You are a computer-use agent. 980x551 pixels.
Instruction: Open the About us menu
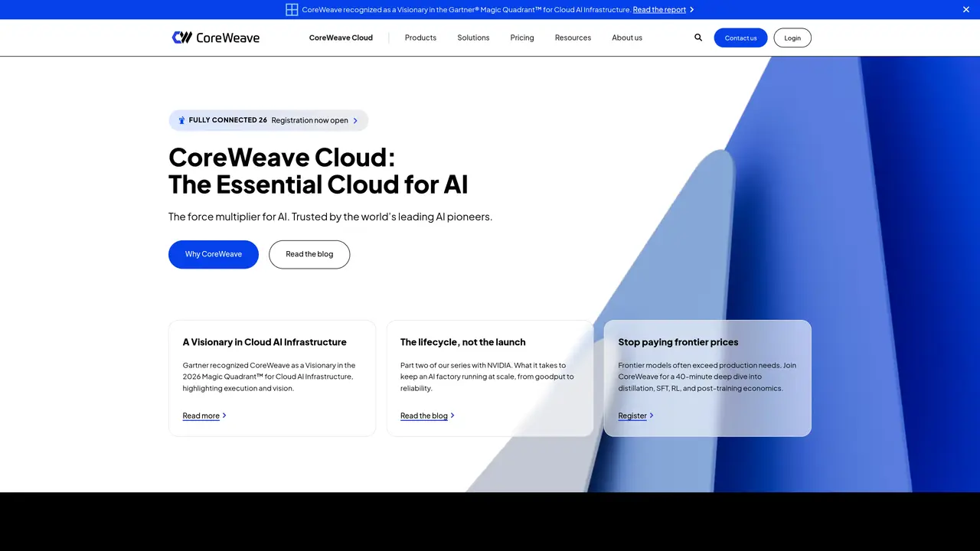[627, 37]
